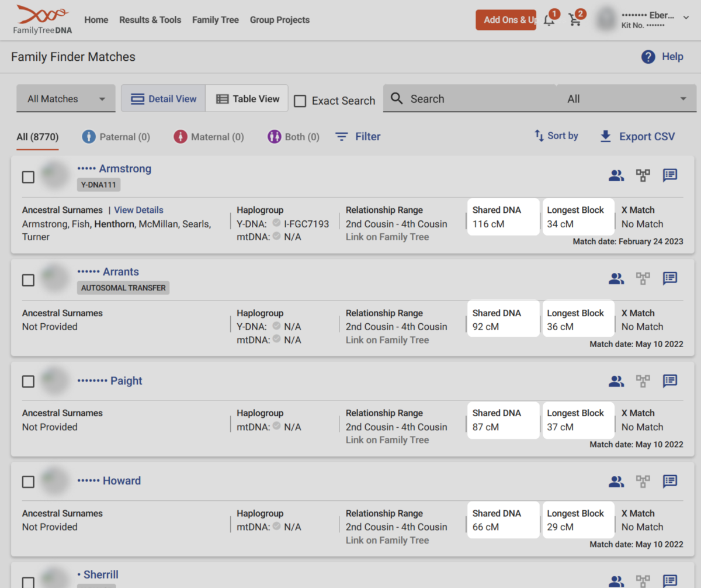Open in-common-with people icon for Howard
This screenshot has width=701, height=588.
pyautogui.click(x=616, y=482)
